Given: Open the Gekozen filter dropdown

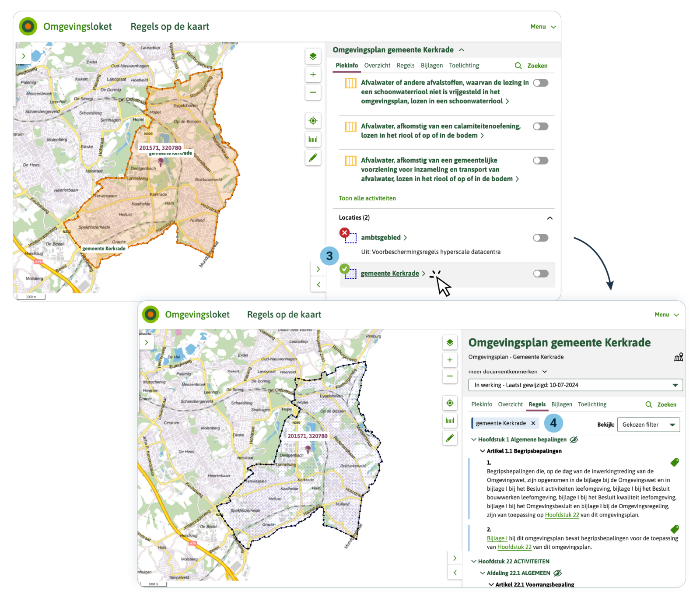Looking at the screenshot, I should point(648,424).
